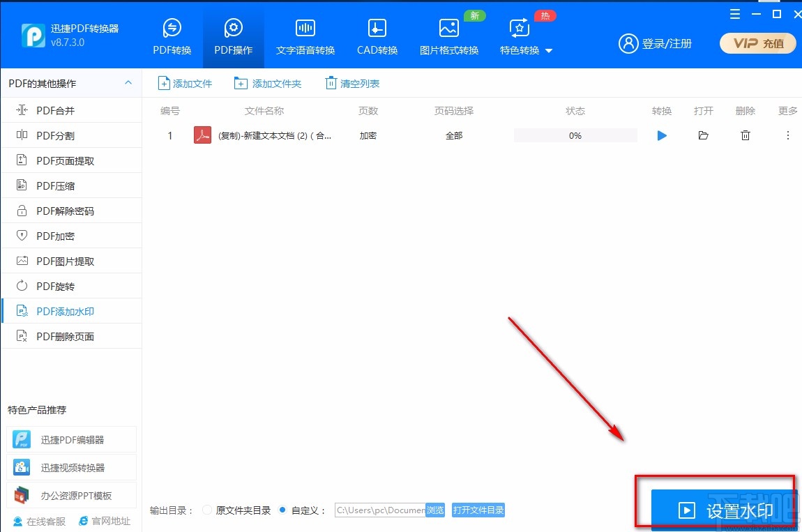This screenshot has height=532, width=802.
Task: Check conversion progress on the 0% bar
Action: coord(575,135)
